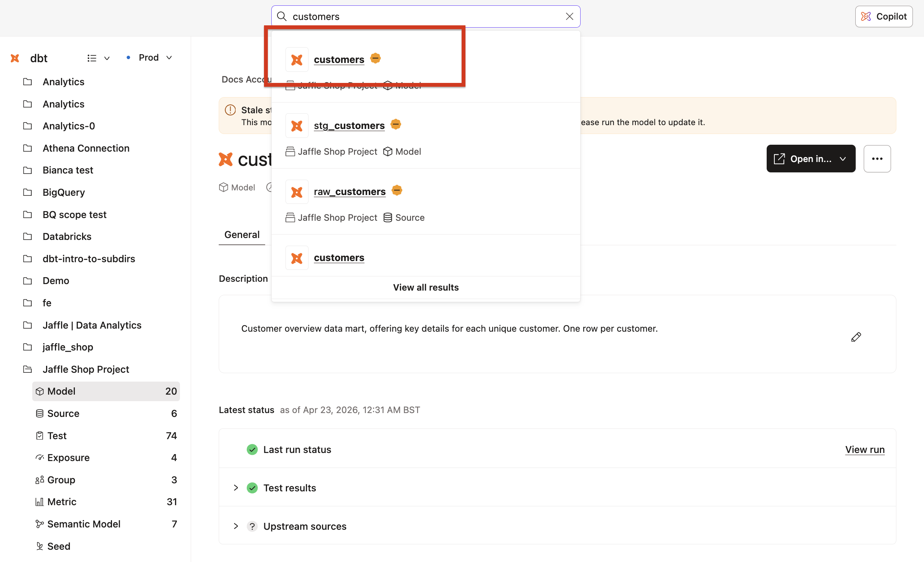Viewport: 924px width, 562px height.
Task: Click View all results
Action: click(x=426, y=288)
